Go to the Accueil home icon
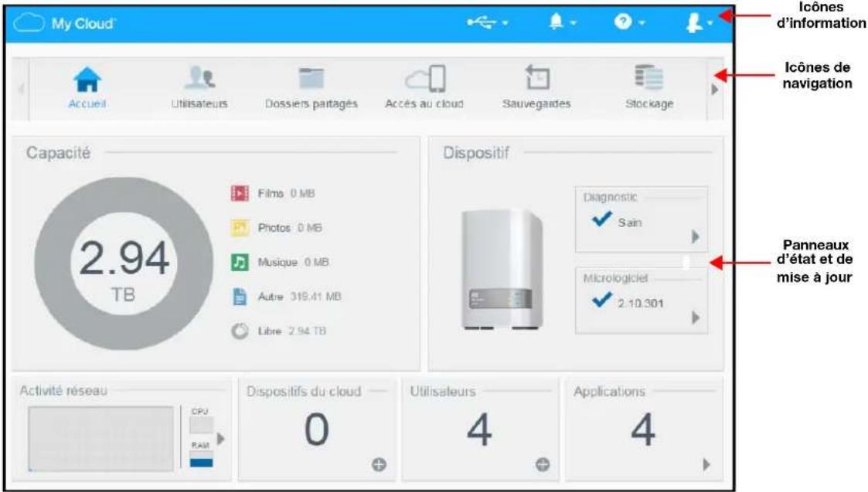 coord(87,79)
